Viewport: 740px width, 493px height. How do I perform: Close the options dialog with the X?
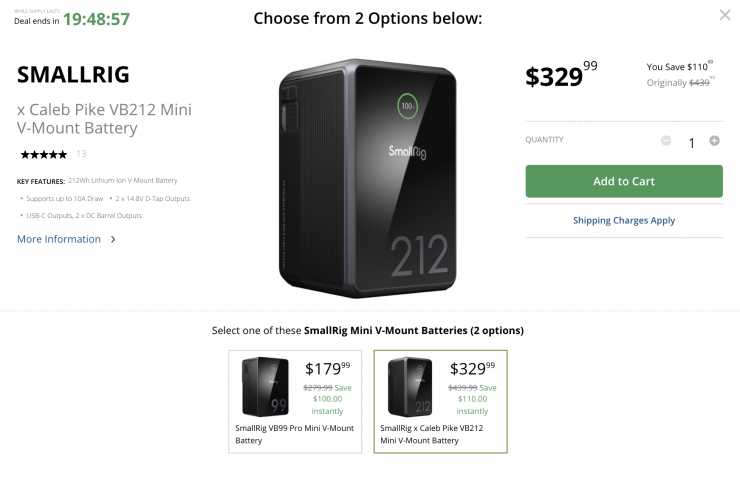(x=725, y=15)
